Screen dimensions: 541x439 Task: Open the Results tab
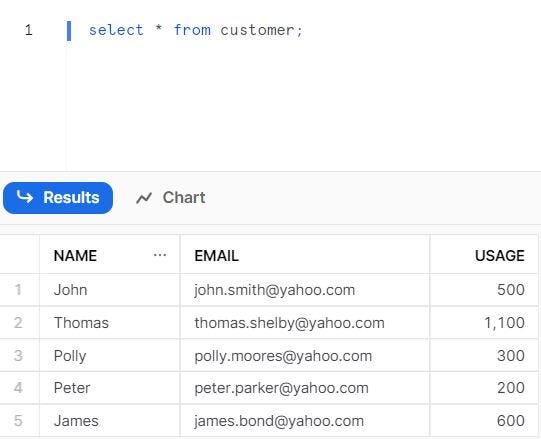58,198
